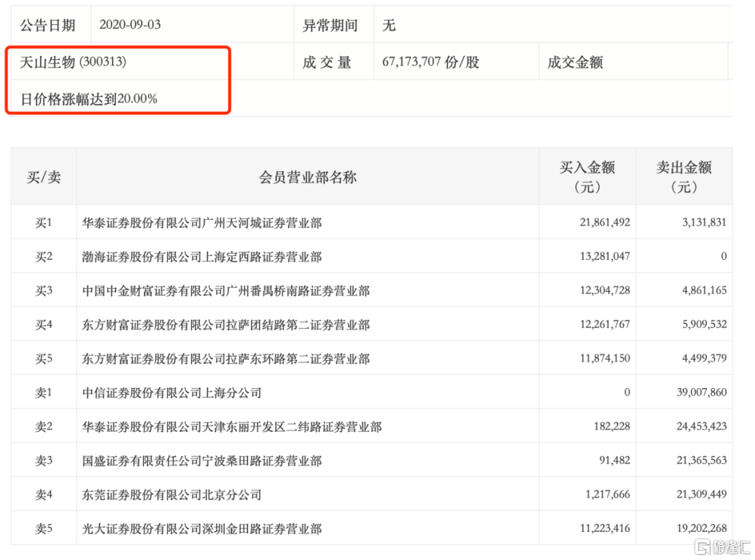Image resolution: width=755 pixels, height=560 pixels.
Task: Select buy amount 182,228
Action: point(612,426)
